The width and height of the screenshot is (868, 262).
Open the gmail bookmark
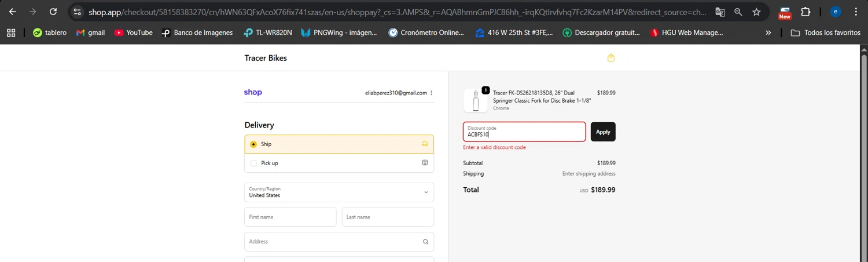point(90,33)
